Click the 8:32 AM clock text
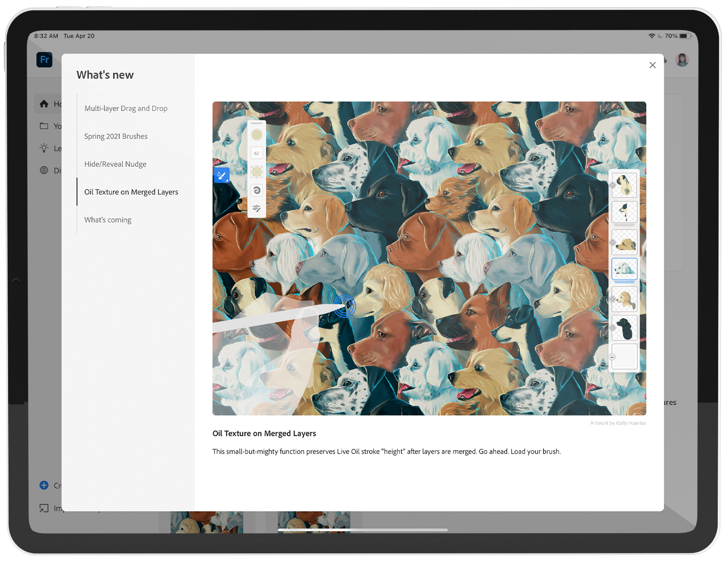 46,36
